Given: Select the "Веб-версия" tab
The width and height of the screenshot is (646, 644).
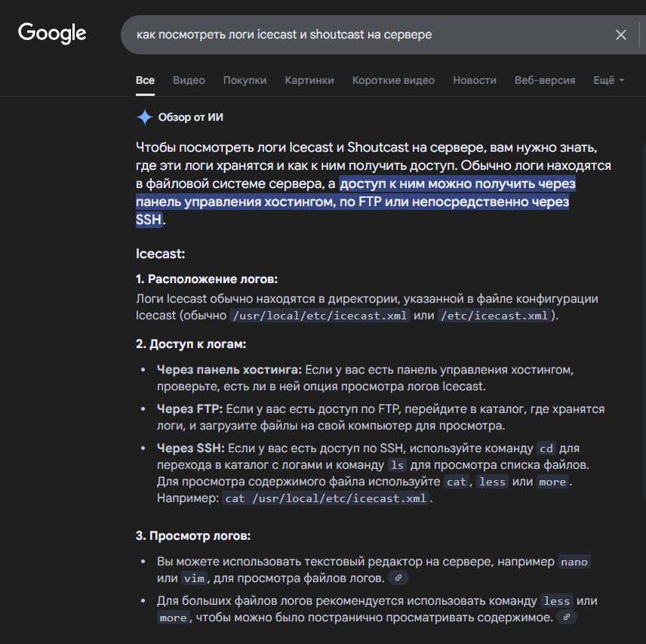Looking at the screenshot, I should coord(545,80).
